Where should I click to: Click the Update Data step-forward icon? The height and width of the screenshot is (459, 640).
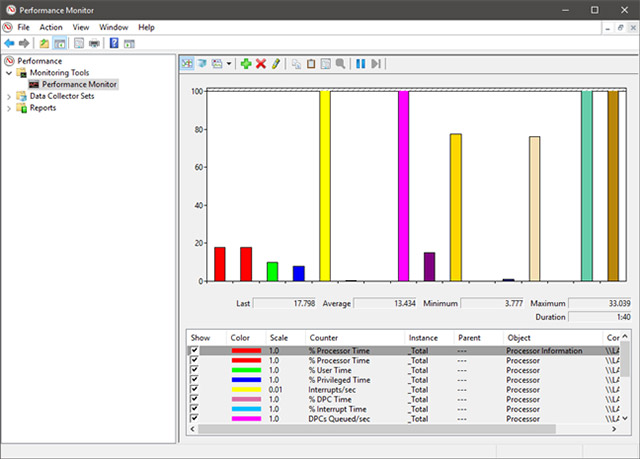point(376,63)
